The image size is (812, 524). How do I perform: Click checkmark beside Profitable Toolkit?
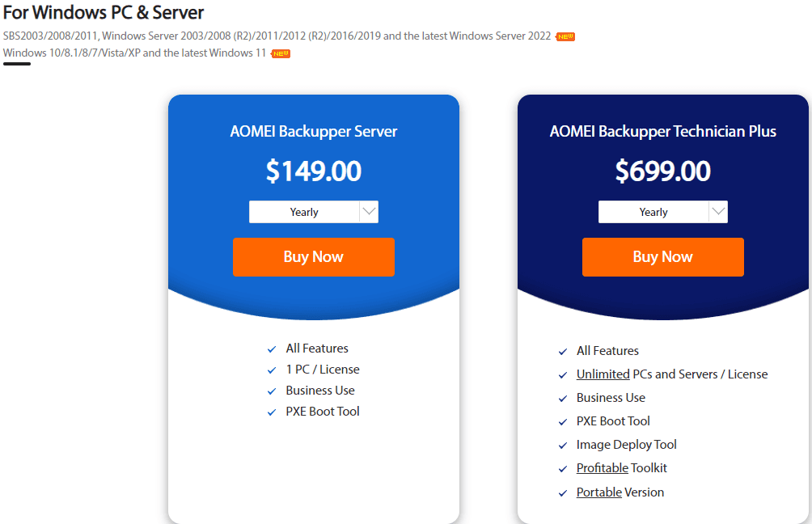pyautogui.click(x=563, y=469)
